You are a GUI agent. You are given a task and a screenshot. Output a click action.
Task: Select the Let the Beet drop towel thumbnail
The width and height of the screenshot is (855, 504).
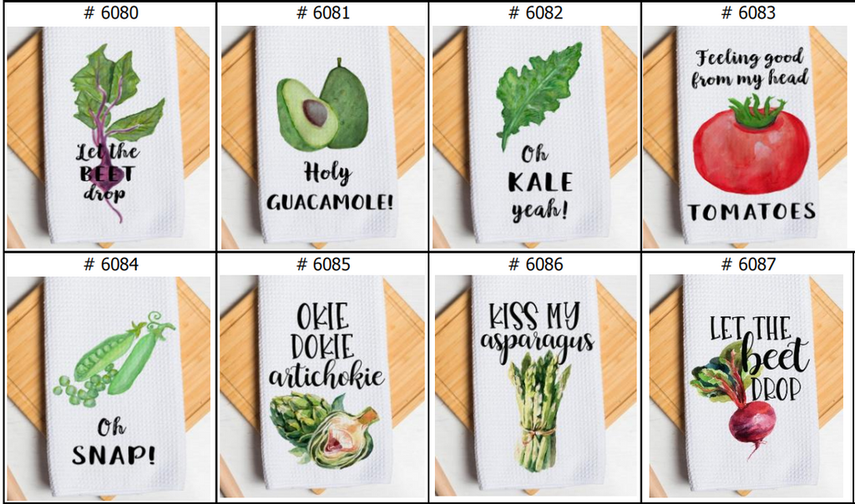(x=108, y=138)
